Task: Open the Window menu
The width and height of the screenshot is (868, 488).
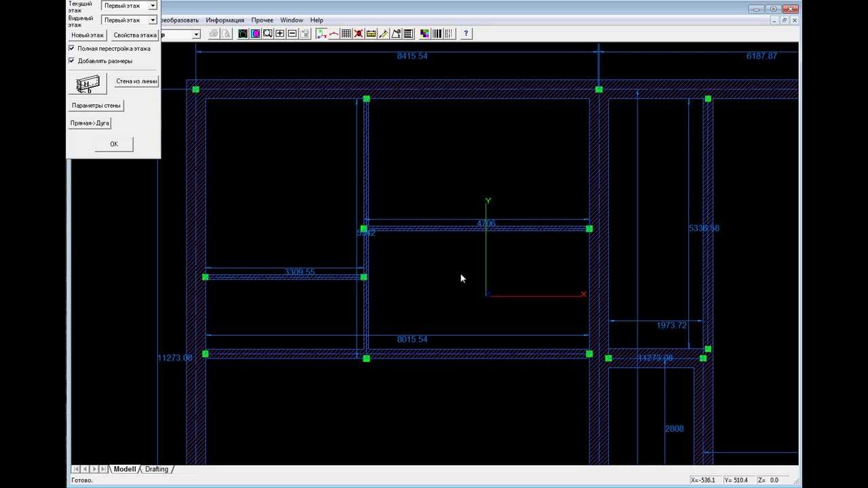Action: [292, 20]
